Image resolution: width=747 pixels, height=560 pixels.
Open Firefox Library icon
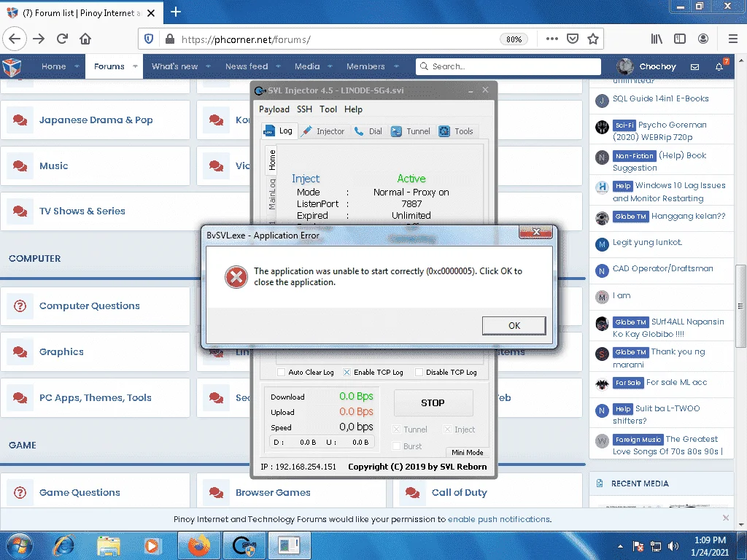[x=657, y=39]
